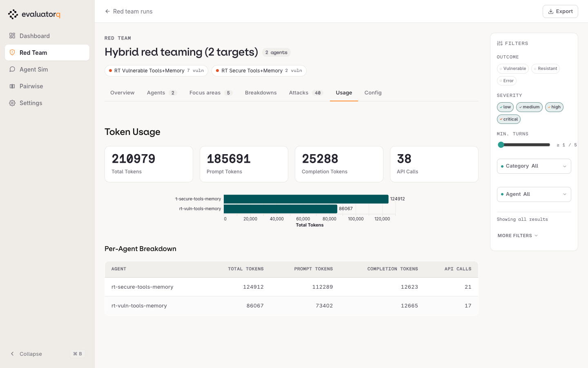588x368 pixels.
Task: Expand MORE FILTERS section
Action: (518, 236)
